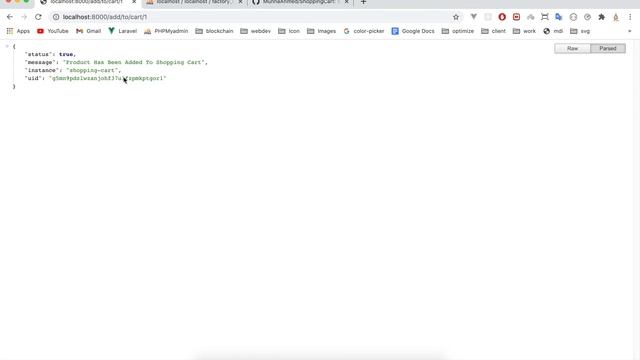Open the Laravel bookmark

point(122,31)
